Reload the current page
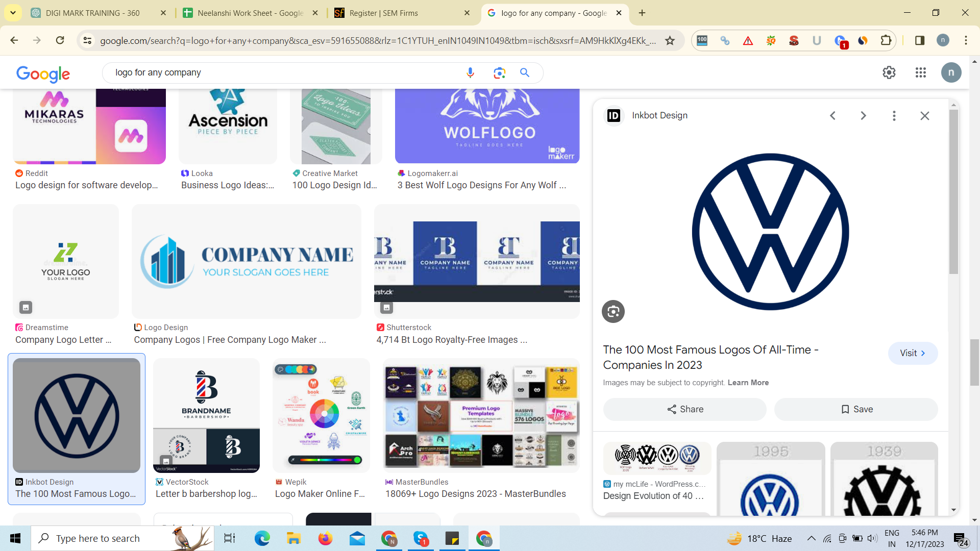The image size is (980, 551). pos(60,40)
